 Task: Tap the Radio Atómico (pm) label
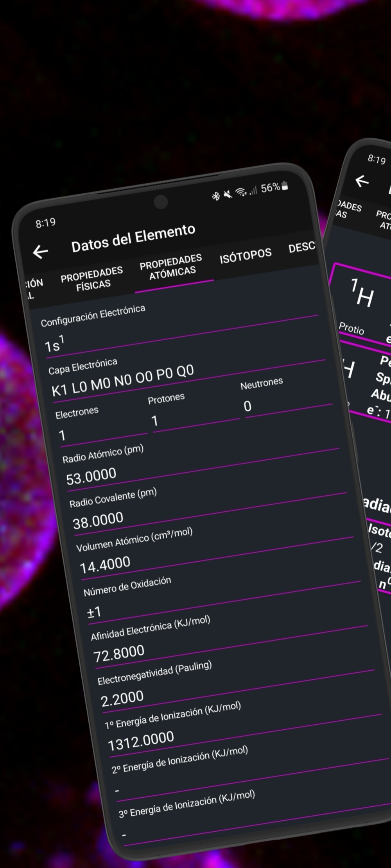pyautogui.click(x=103, y=454)
